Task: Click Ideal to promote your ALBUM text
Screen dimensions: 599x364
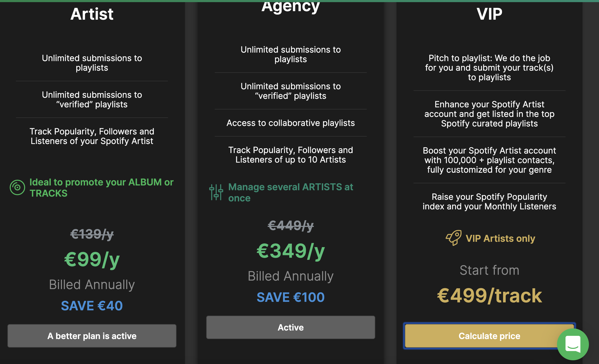Action: tap(102, 188)
